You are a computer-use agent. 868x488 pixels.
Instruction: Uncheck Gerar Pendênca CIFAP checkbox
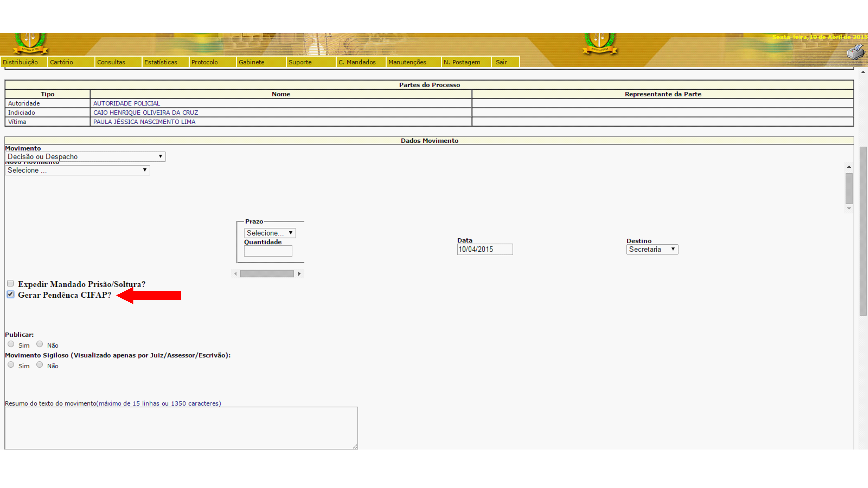coord(10,294)
